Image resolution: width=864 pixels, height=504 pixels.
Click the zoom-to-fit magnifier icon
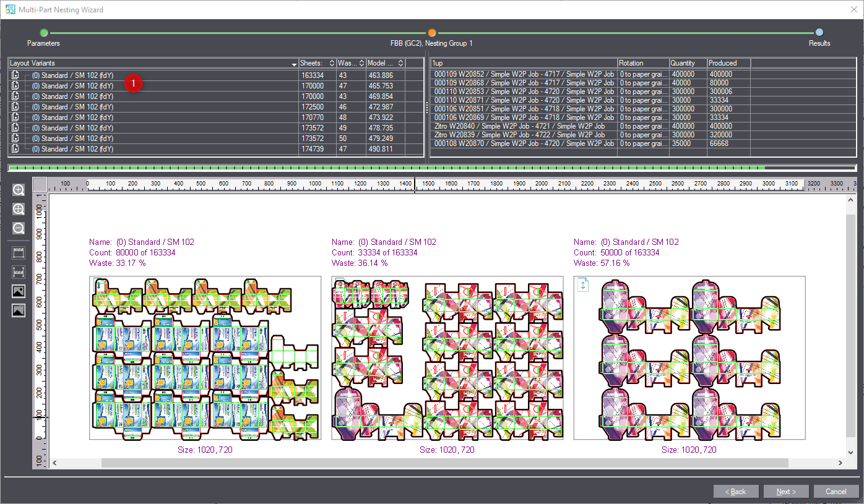19,209
